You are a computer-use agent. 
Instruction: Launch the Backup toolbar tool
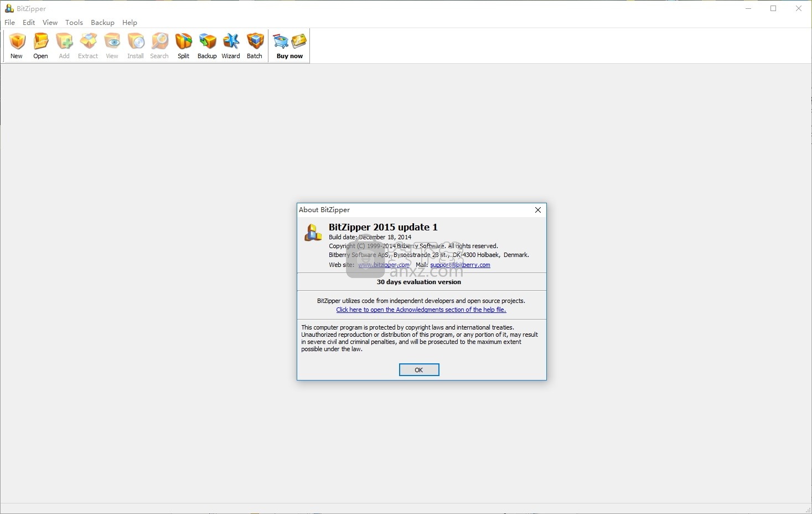click(207, 45)
